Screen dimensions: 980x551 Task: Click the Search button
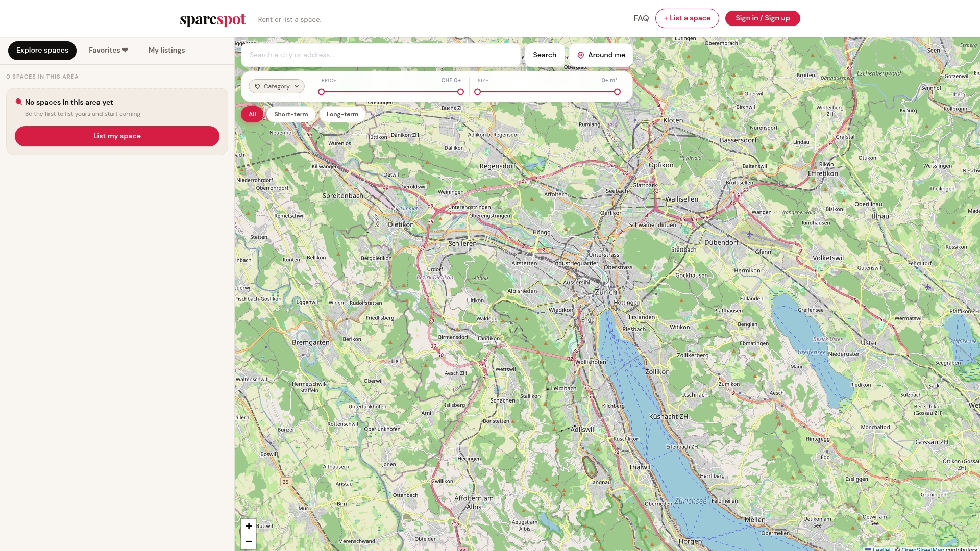pos(545,55)
